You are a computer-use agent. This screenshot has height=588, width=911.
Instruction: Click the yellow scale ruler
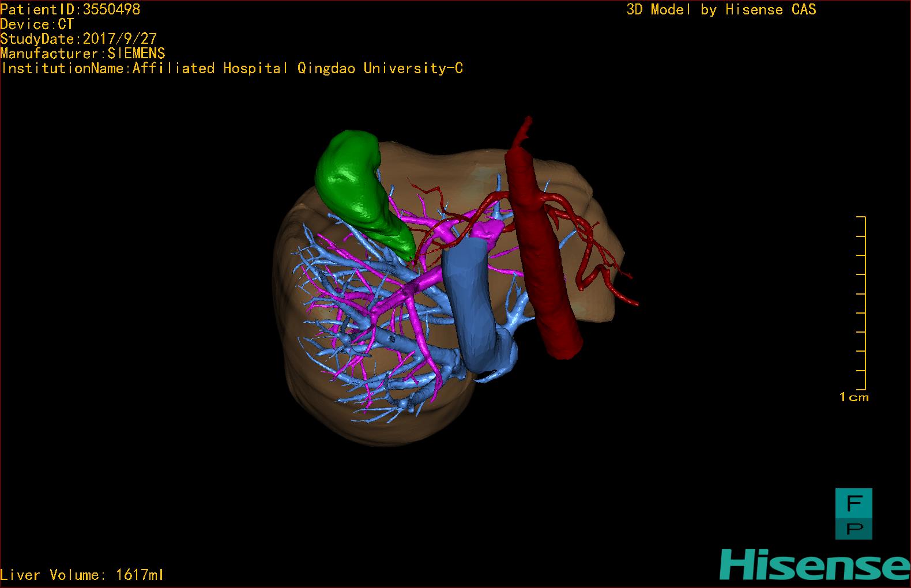(861, 303)
